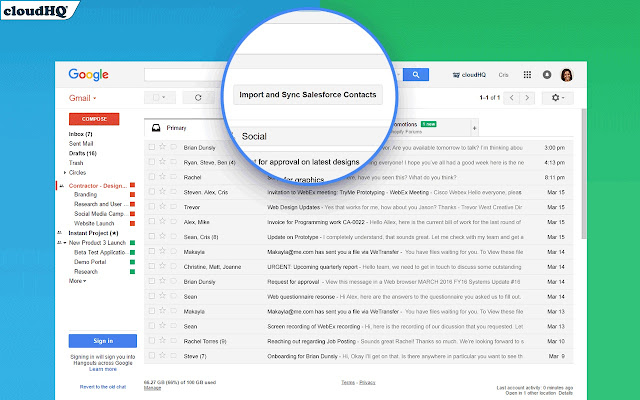Mark importance on the Trevor email
The image size is (640, 400).
(173, 207)
